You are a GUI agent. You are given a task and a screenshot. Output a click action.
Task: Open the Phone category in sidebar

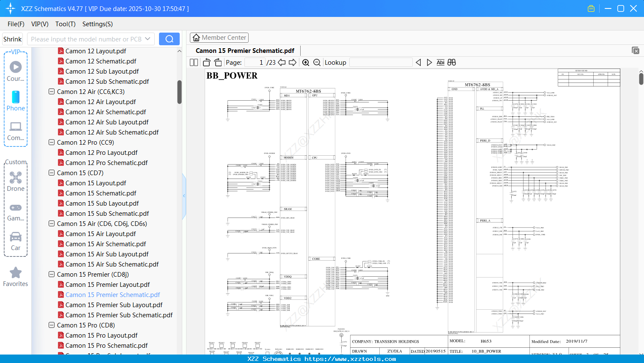point(16,101)
